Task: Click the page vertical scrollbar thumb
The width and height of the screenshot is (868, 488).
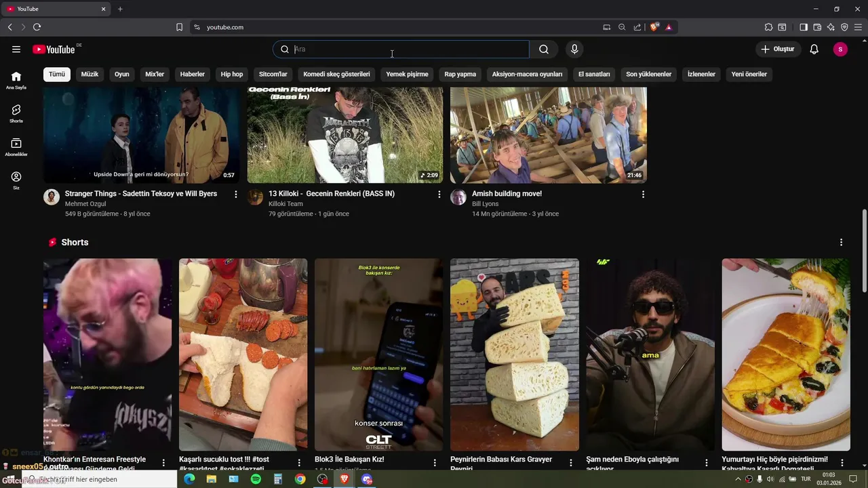Action: (864, 251)
